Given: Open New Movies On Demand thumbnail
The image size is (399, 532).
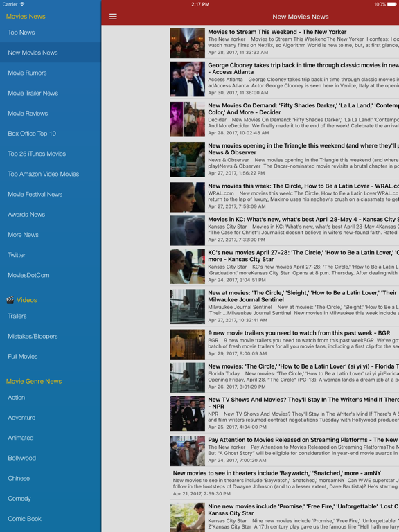Looking at the screenshot, I should (x=187, y=119).
